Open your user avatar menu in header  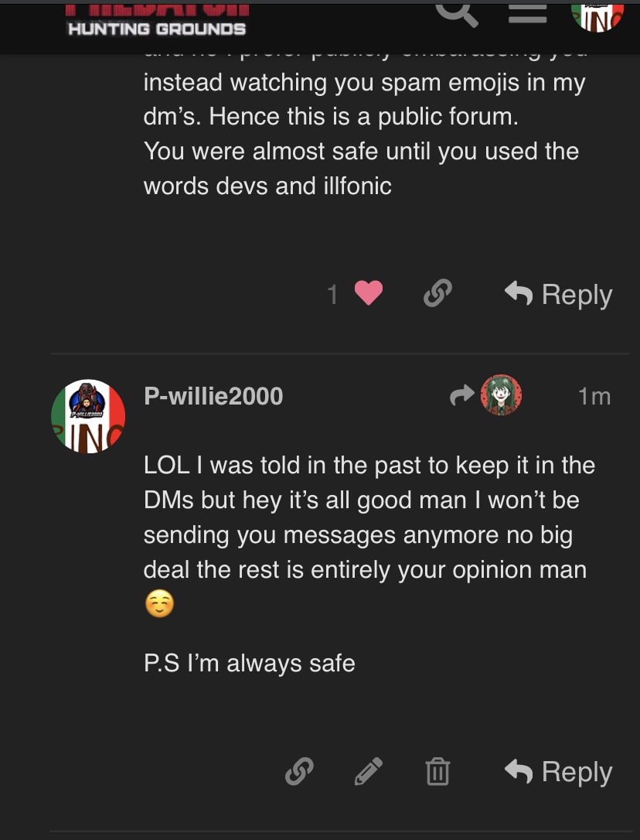[597, 14]
